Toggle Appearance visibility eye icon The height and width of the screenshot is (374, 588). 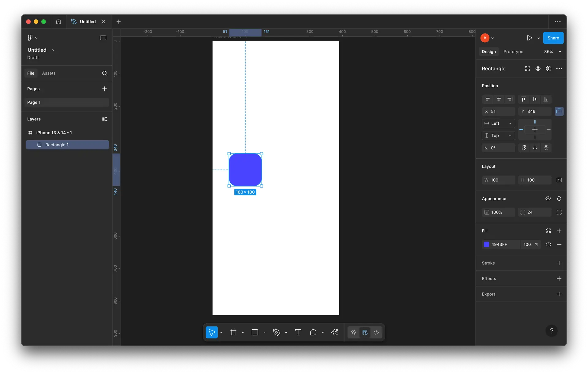click(x=548, y=198)
